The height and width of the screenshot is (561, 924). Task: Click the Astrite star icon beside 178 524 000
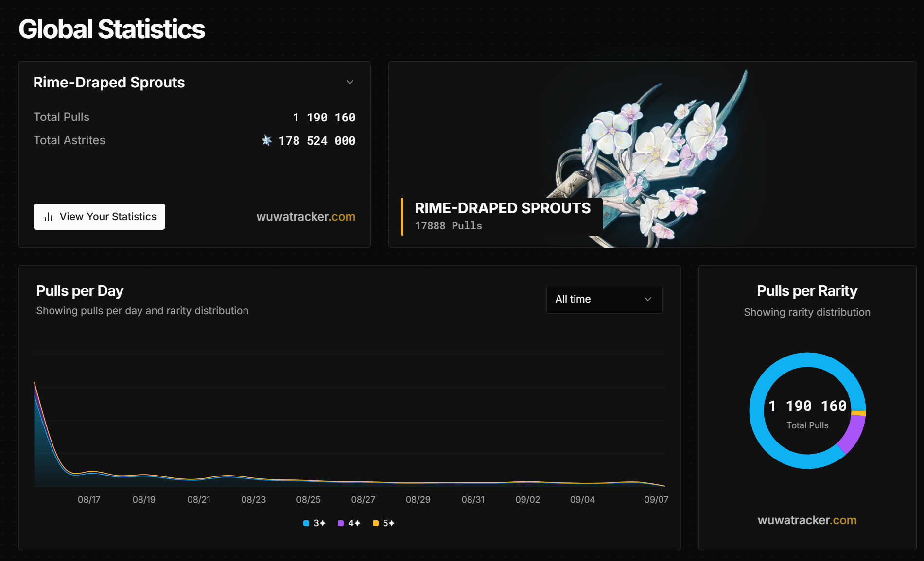(x=267, y=140)
